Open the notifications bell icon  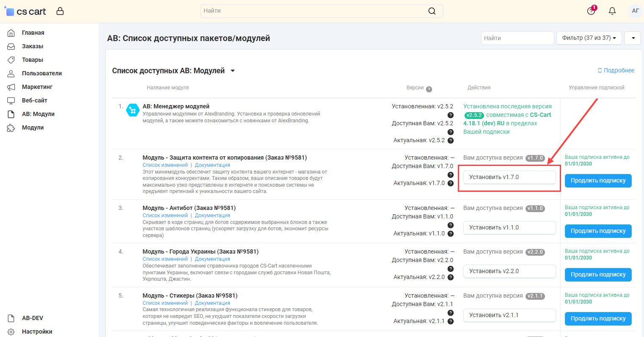(612, 11)
